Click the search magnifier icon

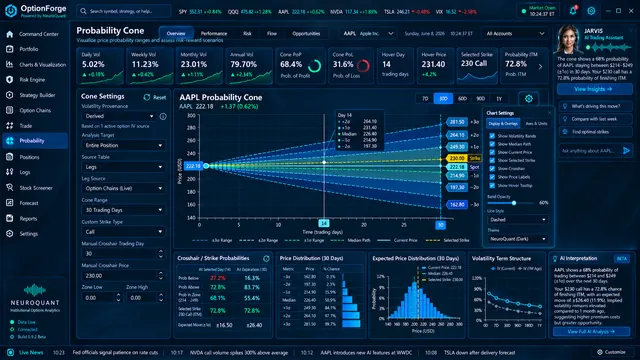[x=83, y=11]
